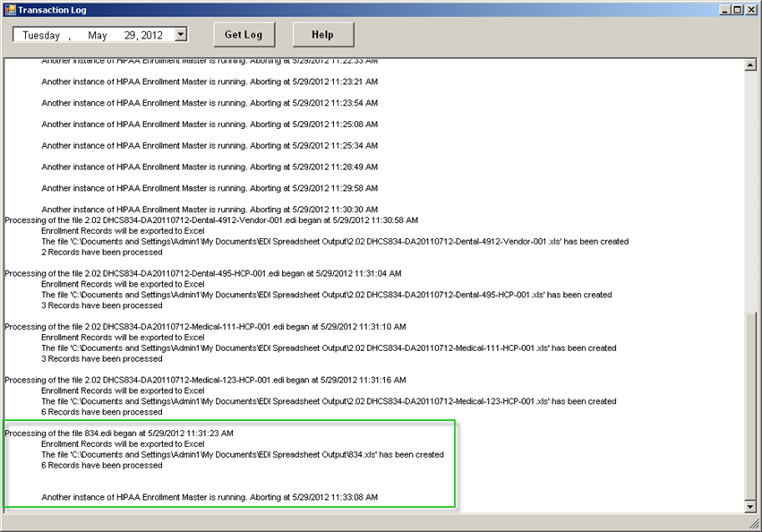This screenshot has width=762, height=532.
Task: Click file created line for 834.xls
Action: coord(243,455)
